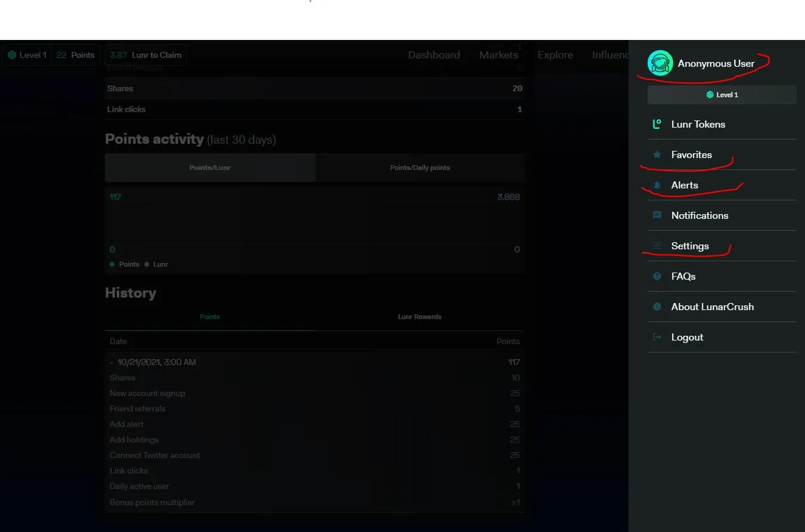Click the 3.87 Lunr to Claim button

(x=145, y=55)
